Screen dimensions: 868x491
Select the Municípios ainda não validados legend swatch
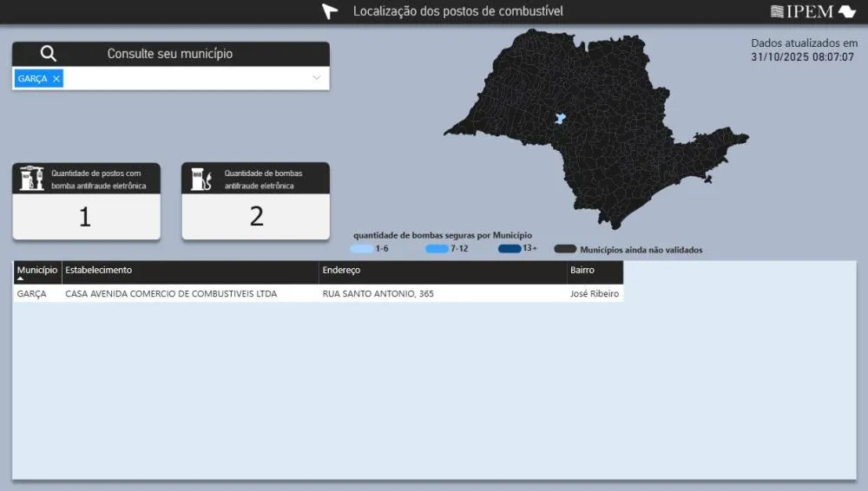tap(566, 249)
